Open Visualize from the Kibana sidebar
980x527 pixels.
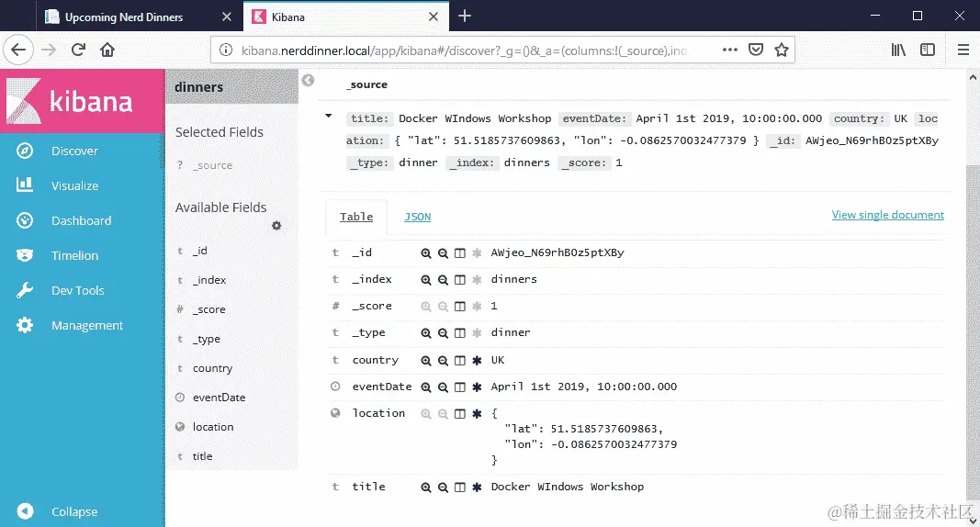74,186
